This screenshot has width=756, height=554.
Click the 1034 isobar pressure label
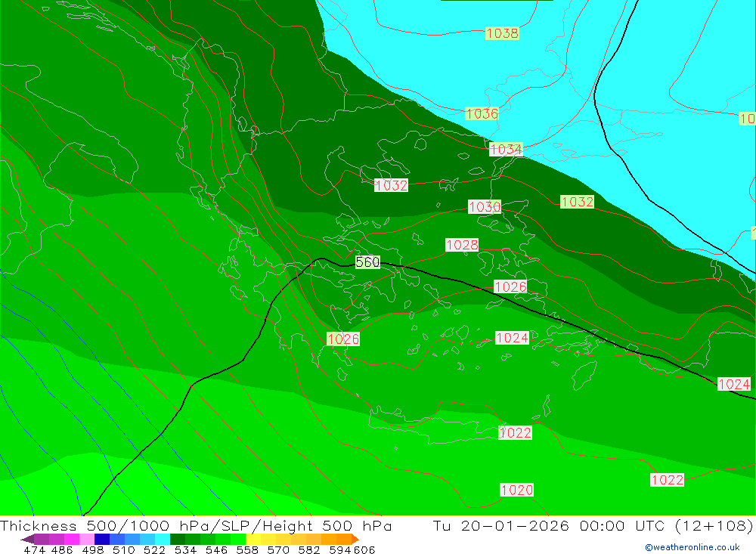tap(506, 150)
